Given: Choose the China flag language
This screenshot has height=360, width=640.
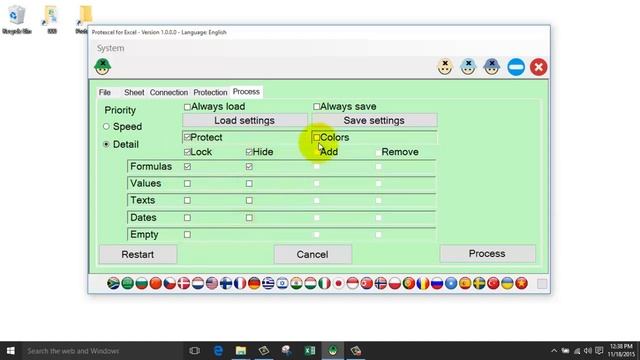Looking at the screenshot, I should pyautogui.click(x=156, y=283).
